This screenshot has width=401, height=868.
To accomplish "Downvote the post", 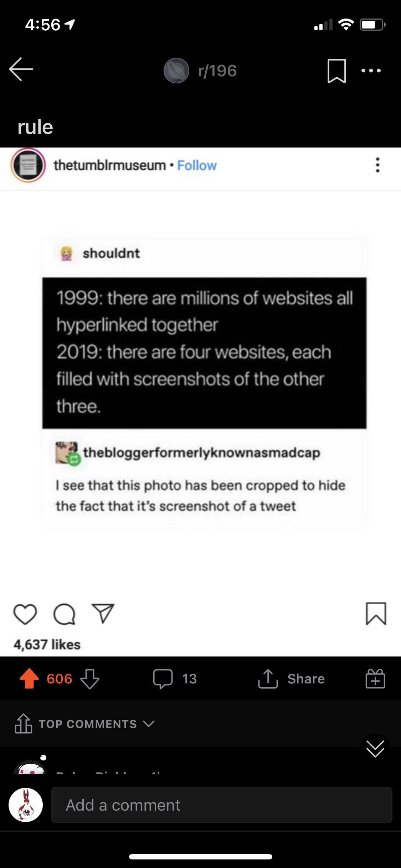I will click(89, 678).
